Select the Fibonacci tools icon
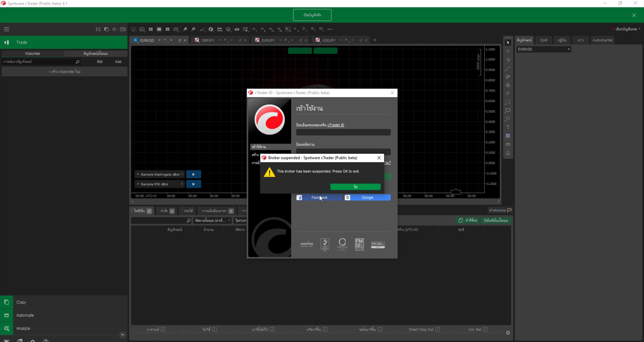The height and width of the screenshot is (342, 644). coord(508,102)
